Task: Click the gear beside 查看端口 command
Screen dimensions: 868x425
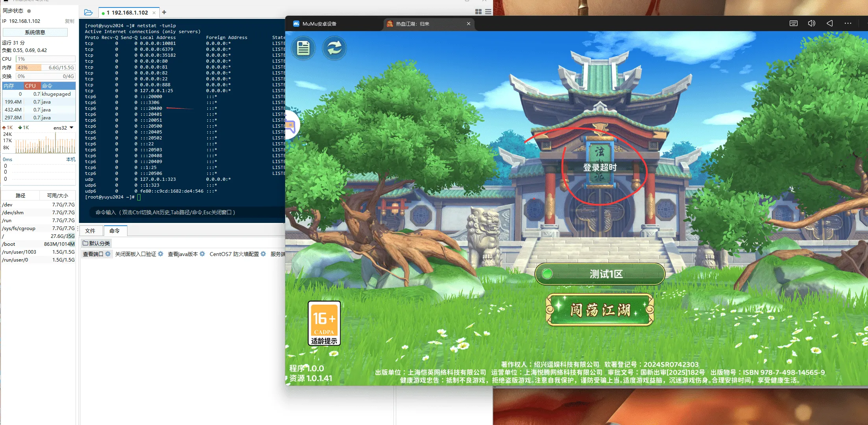Action: click(x=108, y=254)
